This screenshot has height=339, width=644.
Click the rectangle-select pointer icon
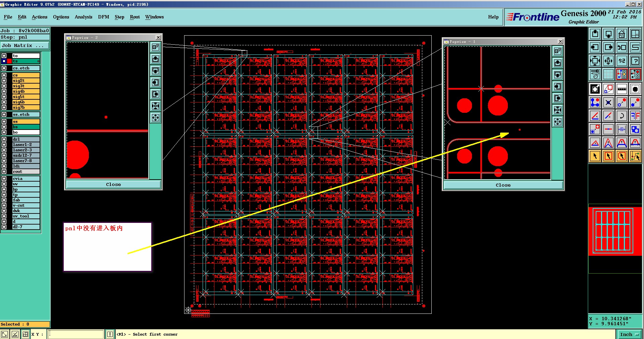(x=608, y=156)
